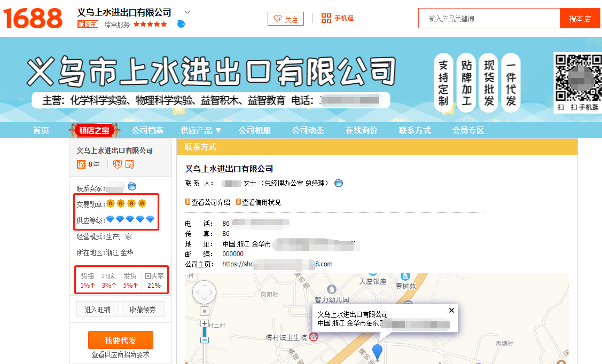The width and height of the screenshot is (602, 364).
Task: Click 经营模式:生产厂家 text
Action: coord(104,236)
